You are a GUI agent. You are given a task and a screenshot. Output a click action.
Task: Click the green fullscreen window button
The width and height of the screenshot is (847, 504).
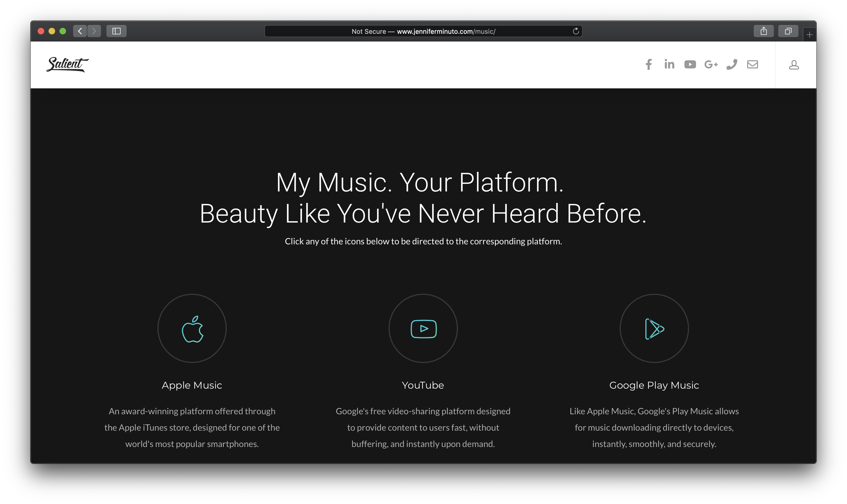point(62,31)
